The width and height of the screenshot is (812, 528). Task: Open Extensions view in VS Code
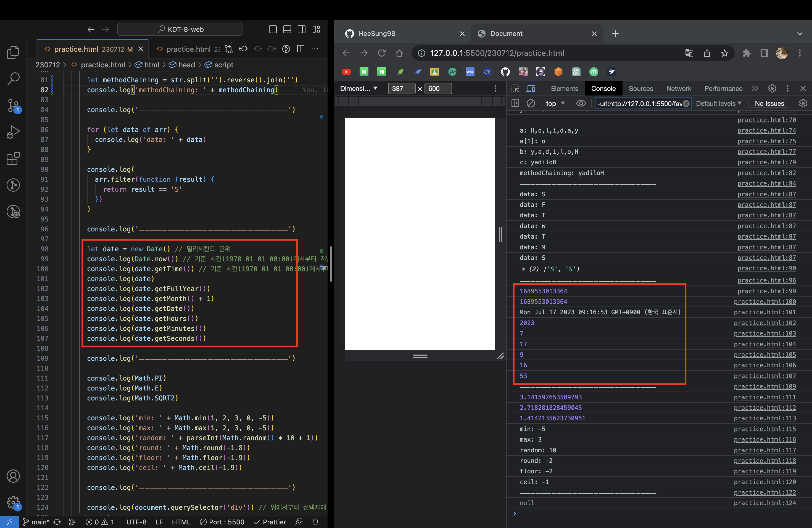pyautogui.click(x=13, y=159)
